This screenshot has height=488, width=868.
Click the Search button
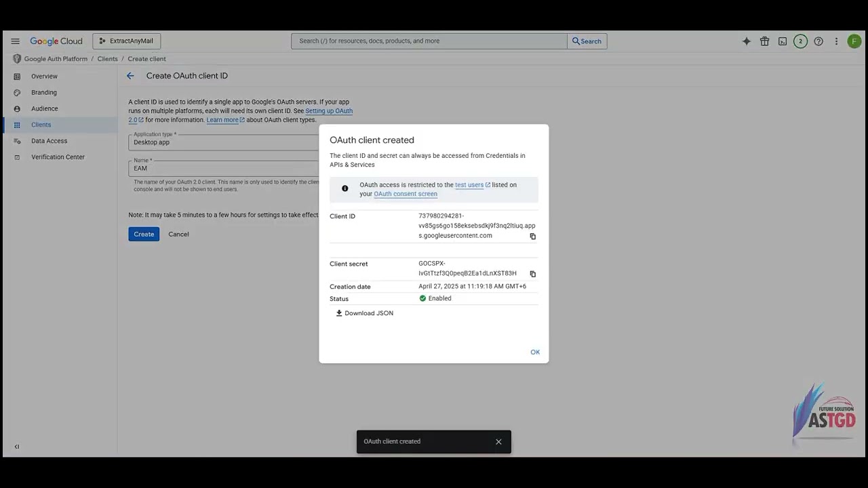click(587, 41)
